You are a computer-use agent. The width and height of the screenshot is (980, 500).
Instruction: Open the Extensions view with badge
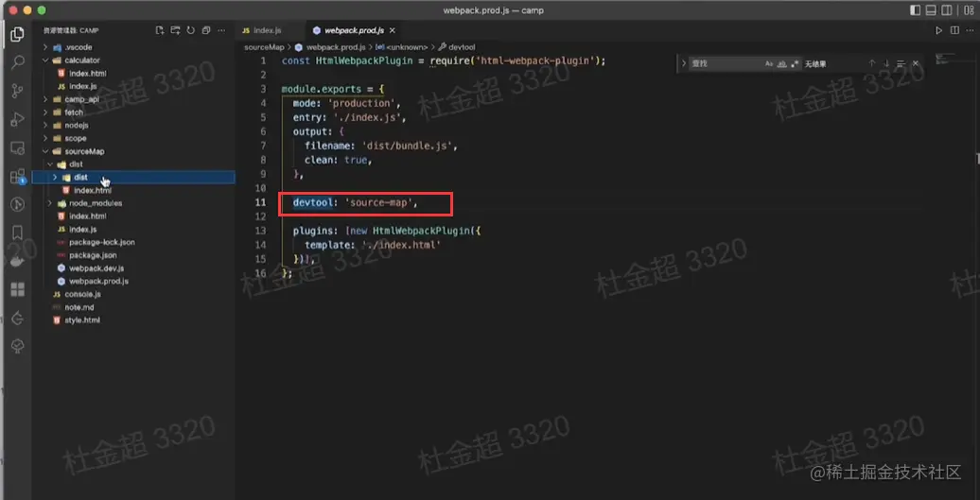tap(17, 176)
